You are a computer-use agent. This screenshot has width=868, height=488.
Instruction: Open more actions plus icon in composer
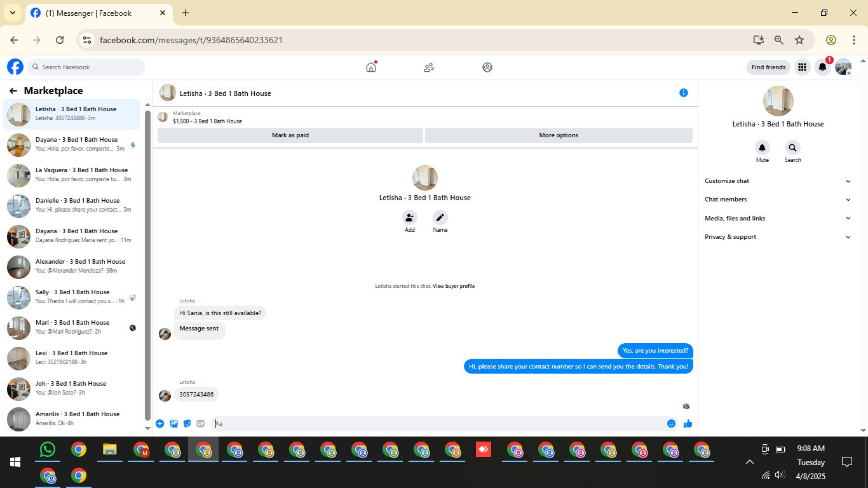(159, 424)
